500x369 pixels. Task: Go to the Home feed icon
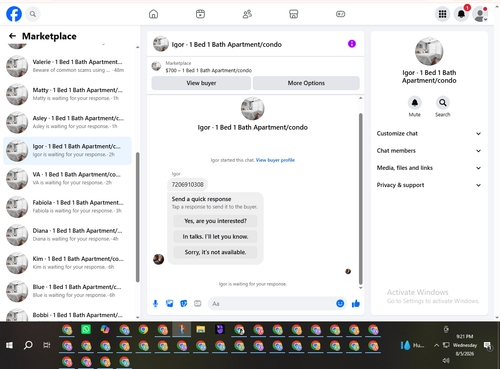point(153,14)
